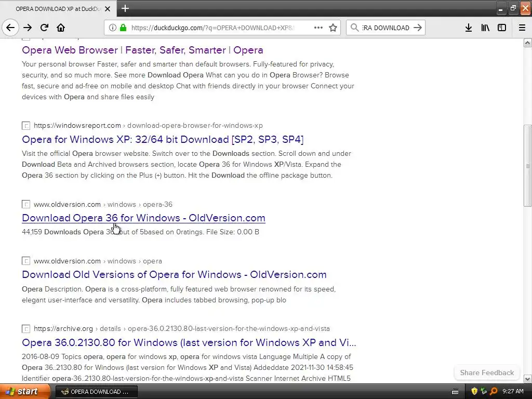The width and height of the screenshot is (532, 399).
Task: Open the Downloads toolbar button
Action: [468, 28]
